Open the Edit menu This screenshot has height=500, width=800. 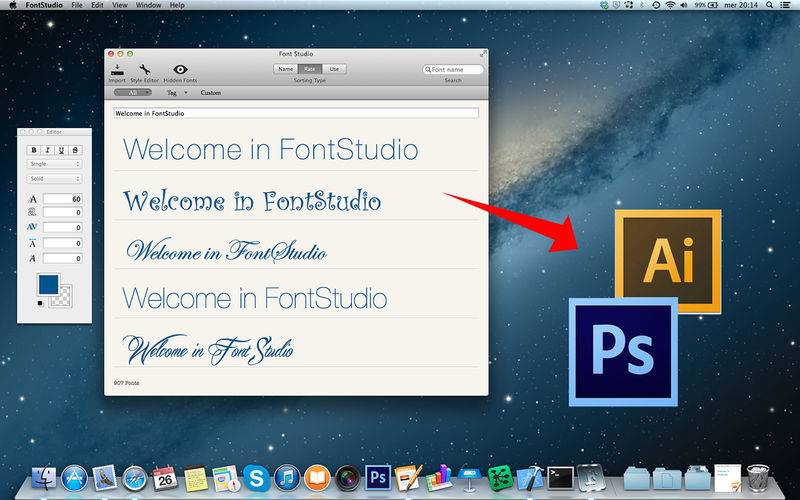coord(97,5)
